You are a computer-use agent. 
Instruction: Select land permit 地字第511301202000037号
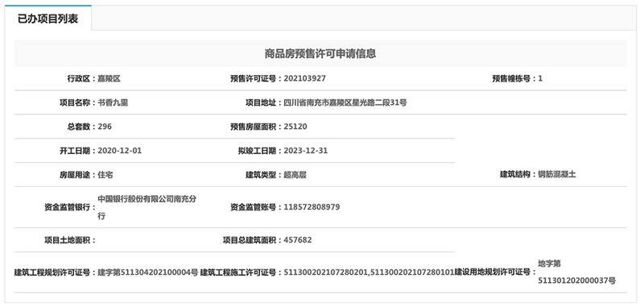tap(577, 273)
